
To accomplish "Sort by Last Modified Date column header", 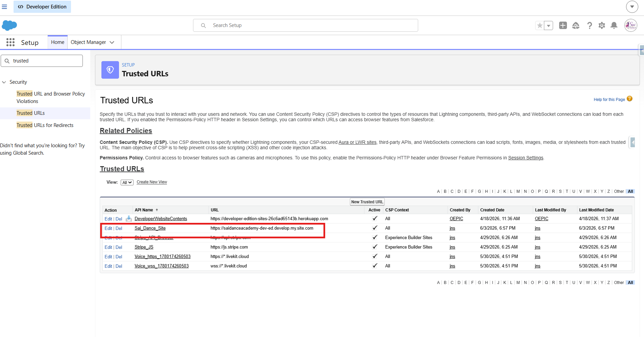I will (596, 210).
